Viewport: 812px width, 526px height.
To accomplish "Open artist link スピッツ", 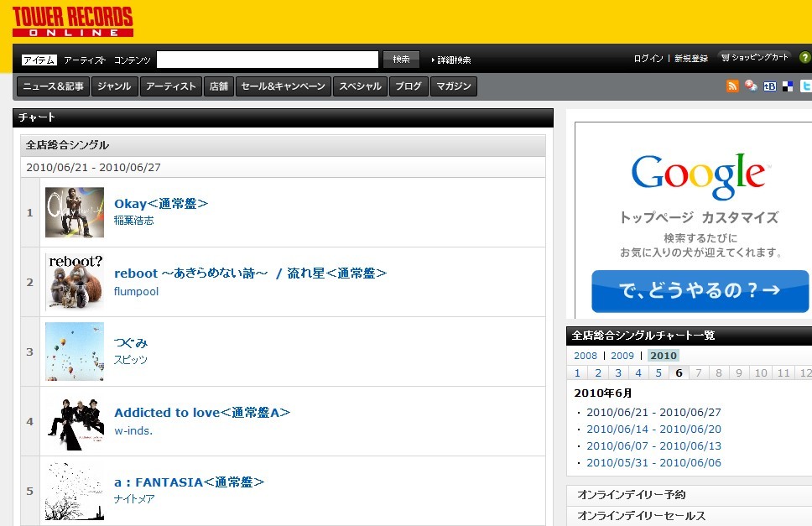I will point(131,360).
